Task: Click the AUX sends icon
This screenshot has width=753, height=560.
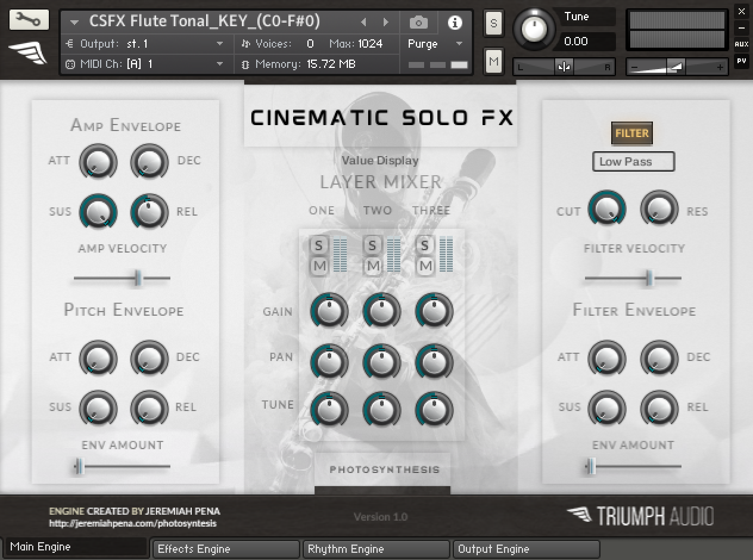Action: 741,44
